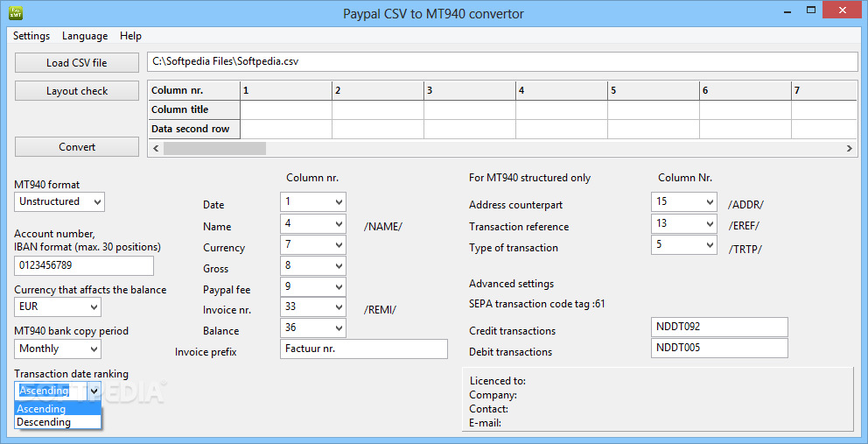Open the MT940 format dropdown
Screen dimensions: 868x444
[59, 201]
